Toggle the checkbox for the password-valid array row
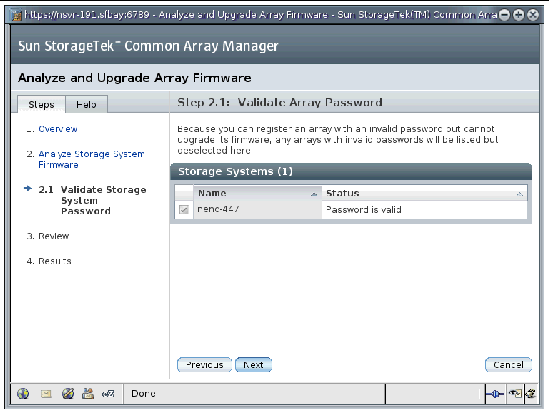The image size is (549, 414). point(183,209)
